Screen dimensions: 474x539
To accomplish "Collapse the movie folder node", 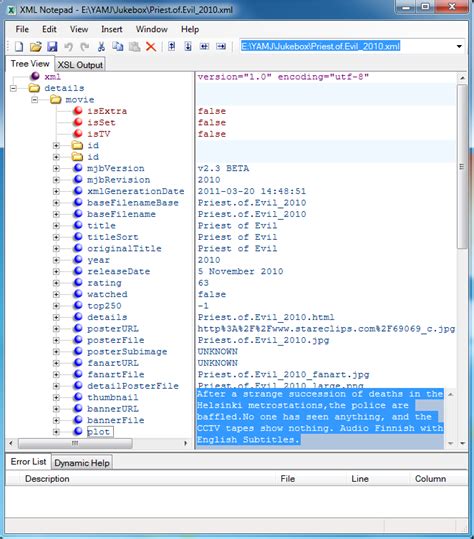I will [x=34, y=100].
